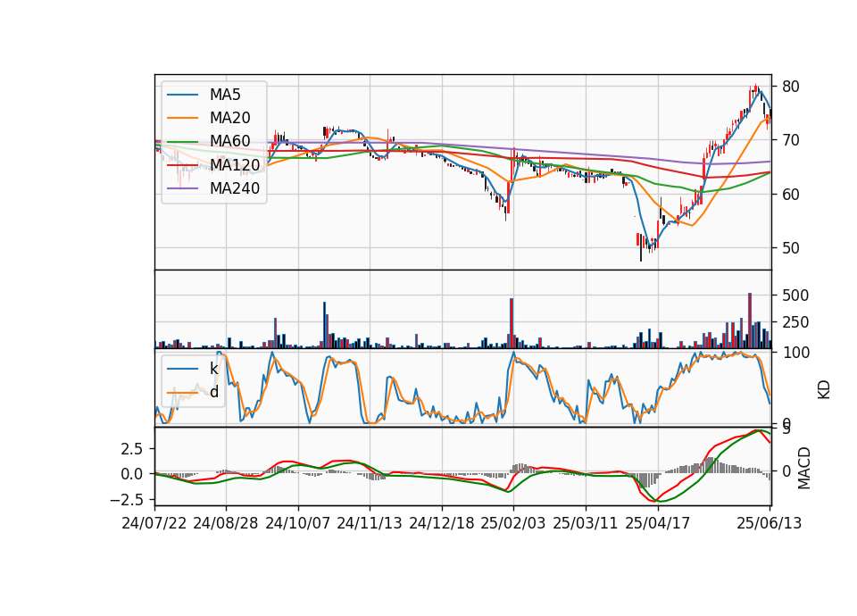Click the MA240 purple line sample in legend
857x616 pixels.
183,188
